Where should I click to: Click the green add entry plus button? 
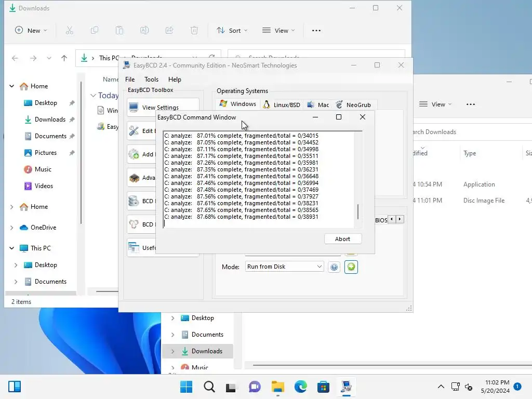coord(351,267)
